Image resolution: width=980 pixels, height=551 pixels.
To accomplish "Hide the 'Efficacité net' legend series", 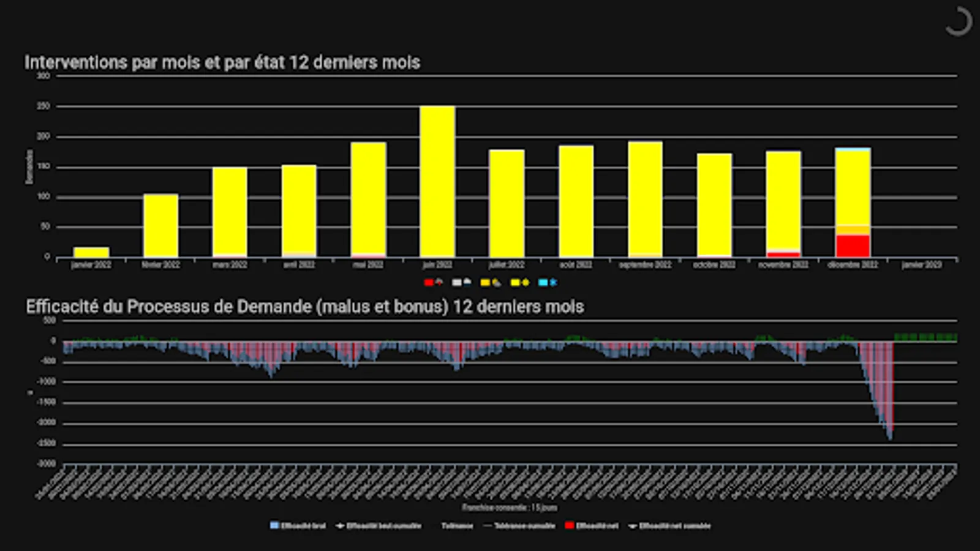I will click(x=592, y=525).
